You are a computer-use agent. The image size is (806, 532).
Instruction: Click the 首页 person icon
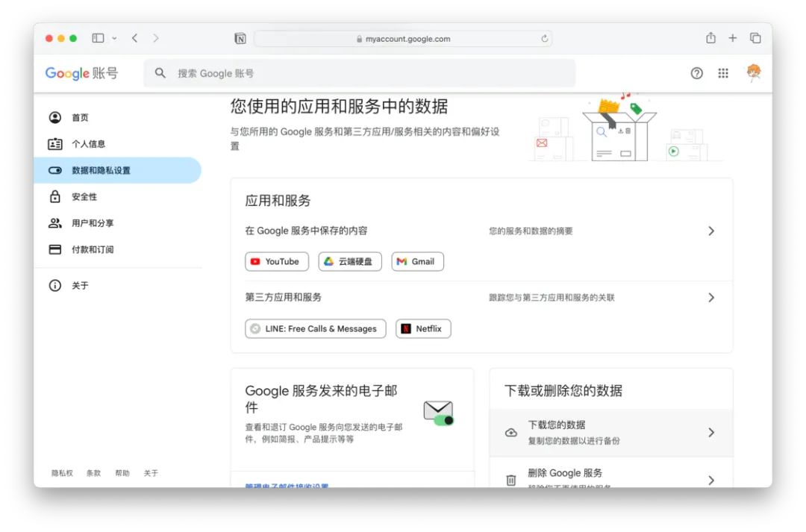55,117
